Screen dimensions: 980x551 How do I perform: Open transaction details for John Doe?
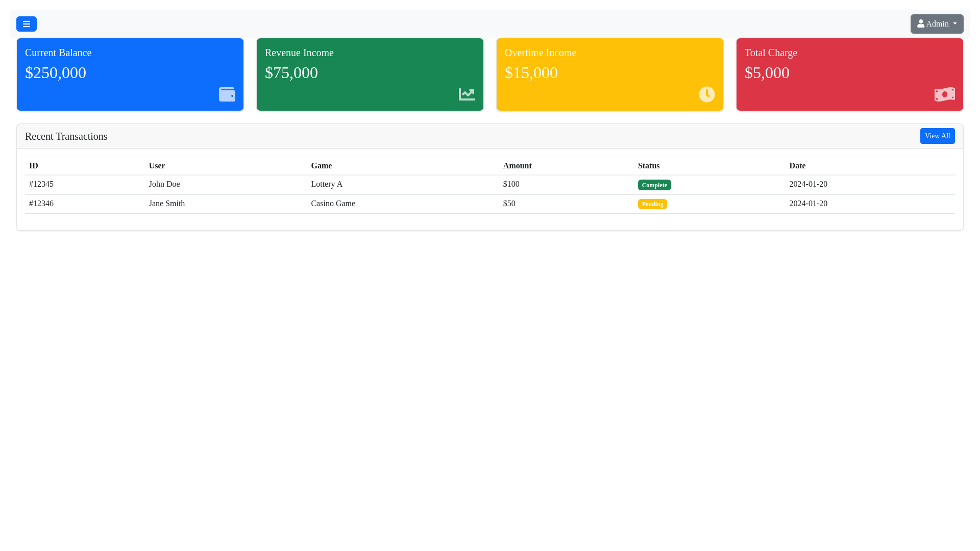(x=164, y=184)
